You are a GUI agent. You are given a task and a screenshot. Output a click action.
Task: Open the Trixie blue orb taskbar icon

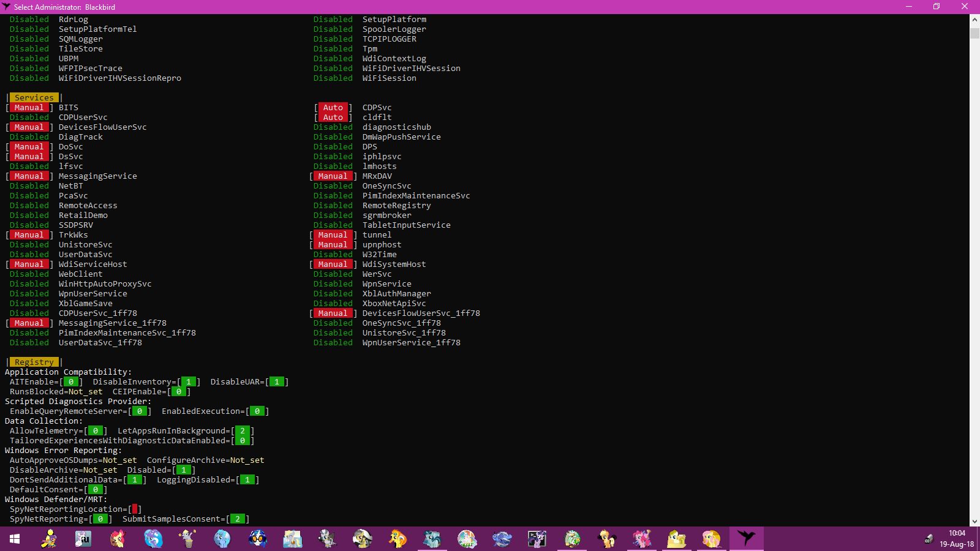pyautogui.click(x=153, y=539)
